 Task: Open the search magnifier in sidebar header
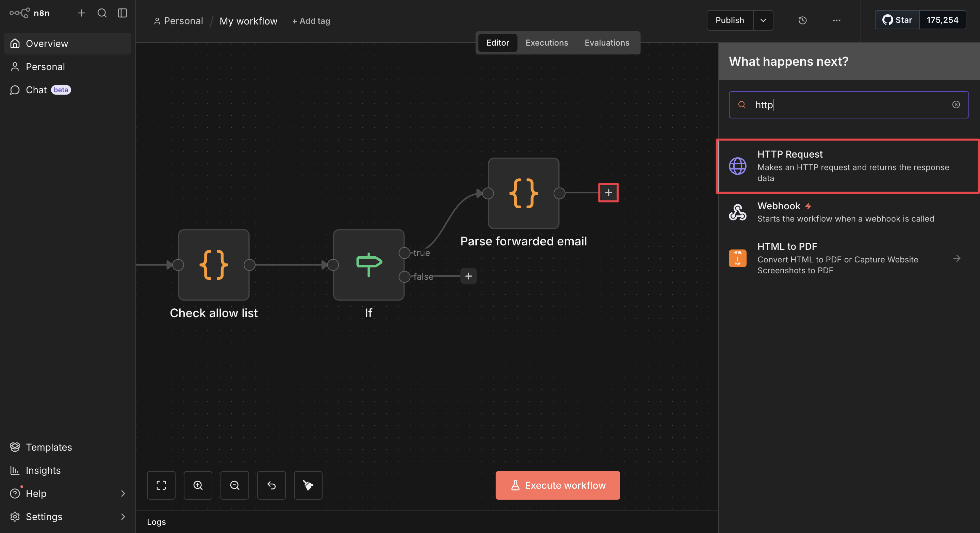coord(102,13)
